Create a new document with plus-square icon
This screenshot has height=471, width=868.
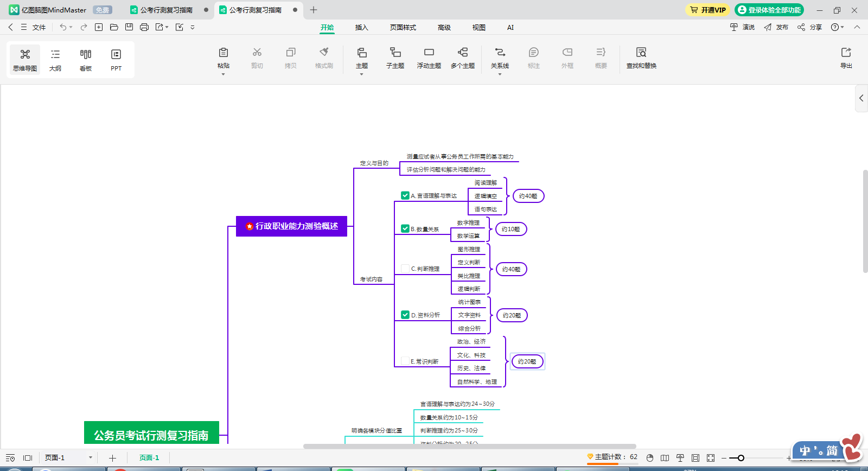(99, 27)
